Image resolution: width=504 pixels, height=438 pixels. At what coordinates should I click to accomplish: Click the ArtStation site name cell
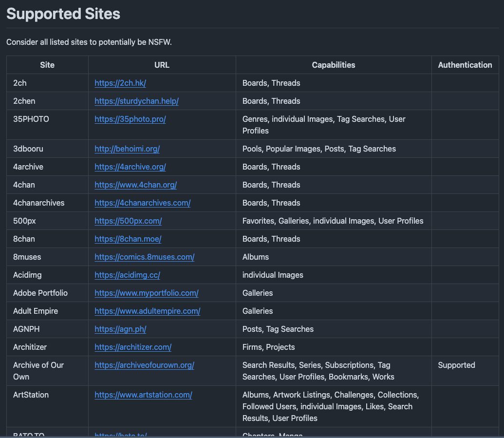pyautogui.click(x=47, y=406)
